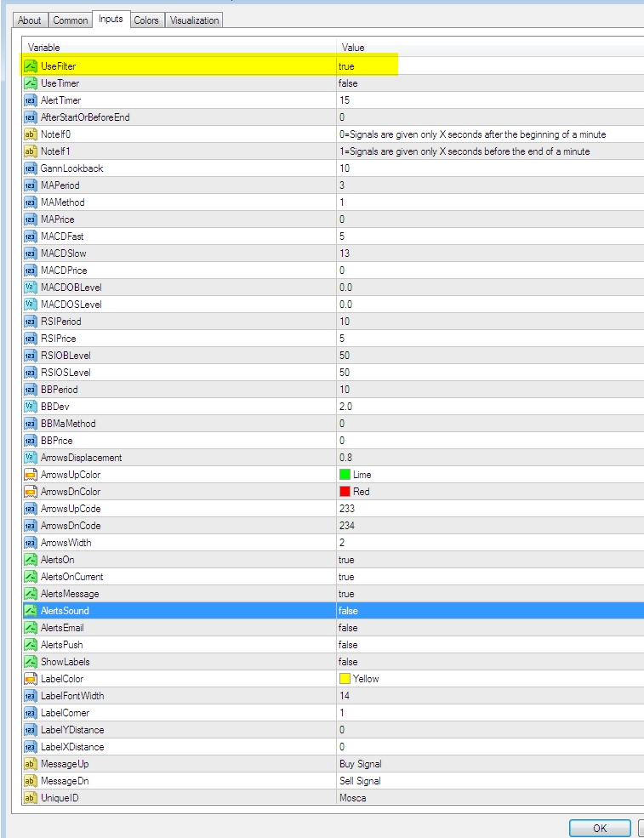Click the AlertsMessage value 'true'
Viewport: 644px width, 838px height.
[346, 595]
